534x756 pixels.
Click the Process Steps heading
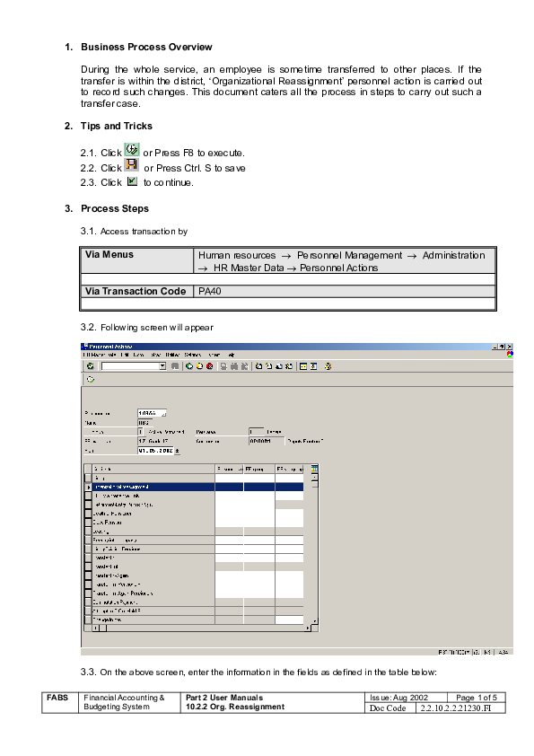click(x=115, y=209)
